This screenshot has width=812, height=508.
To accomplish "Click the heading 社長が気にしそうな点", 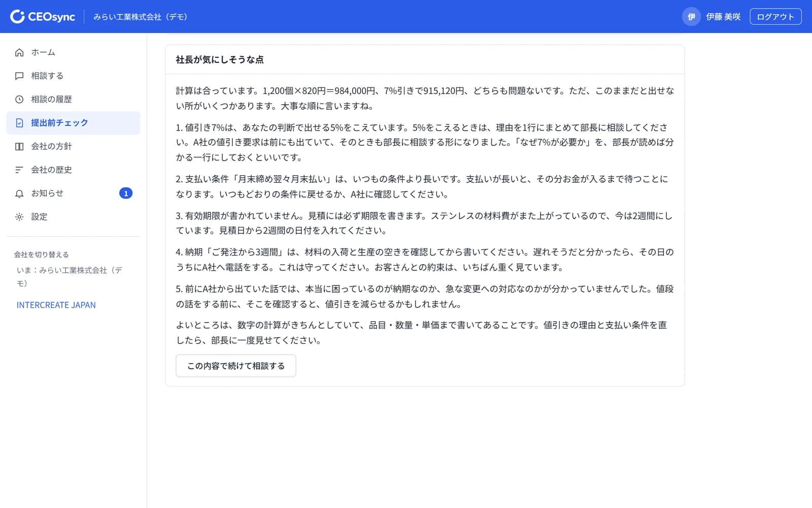I will [x=220, y=59].
